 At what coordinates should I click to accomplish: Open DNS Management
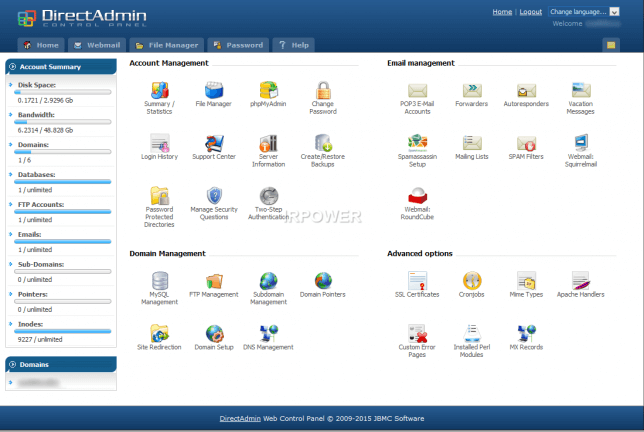pos(269,333)
